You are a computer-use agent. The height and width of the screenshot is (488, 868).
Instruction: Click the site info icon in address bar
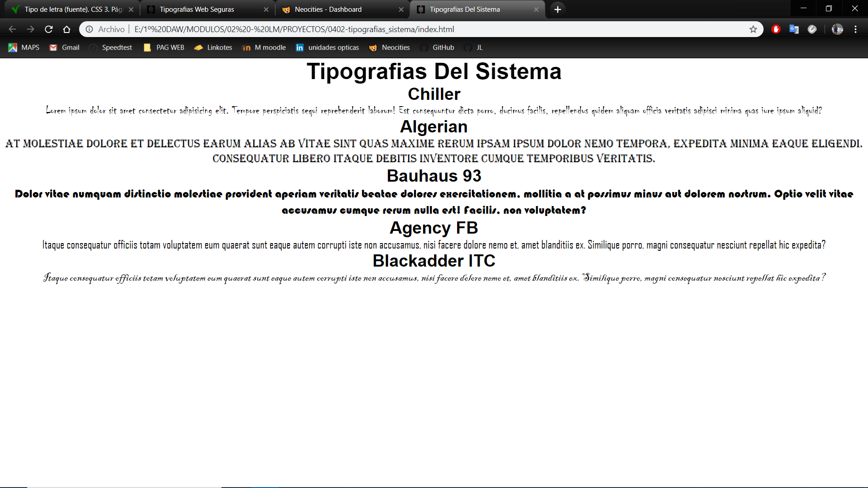(90, 29)
